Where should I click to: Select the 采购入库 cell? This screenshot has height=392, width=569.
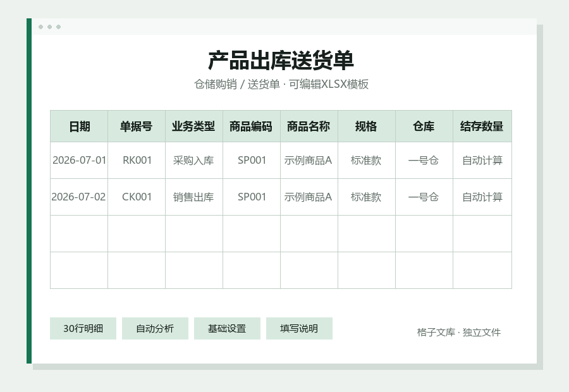(194, 160)
